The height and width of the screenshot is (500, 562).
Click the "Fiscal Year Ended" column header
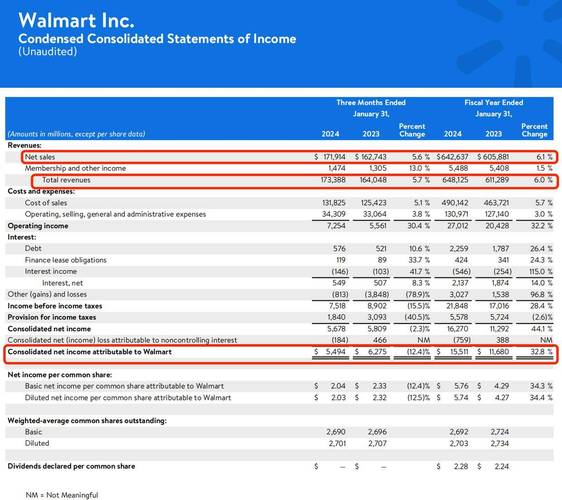point(494,103)
